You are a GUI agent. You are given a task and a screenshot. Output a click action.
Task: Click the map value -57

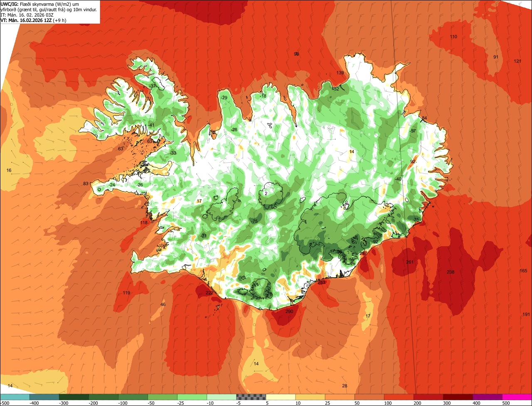[413, 131]
